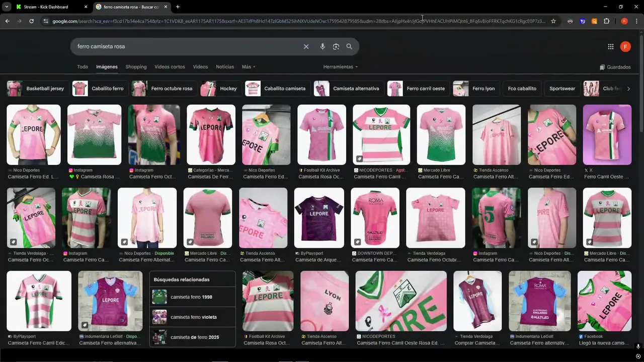Select the Ferro octubre rosa chip
Viewport: 644px width, 362px height.
click(x=164, y=88)
